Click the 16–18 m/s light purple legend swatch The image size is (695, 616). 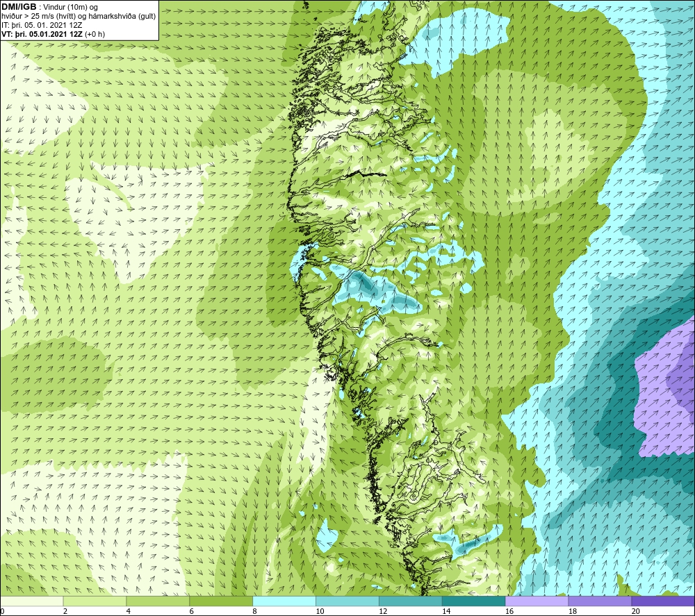[x=537, y=601]
